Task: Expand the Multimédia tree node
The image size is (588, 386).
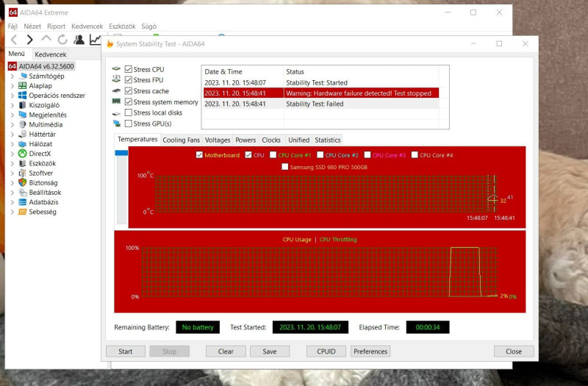Action: pos(12,124)
